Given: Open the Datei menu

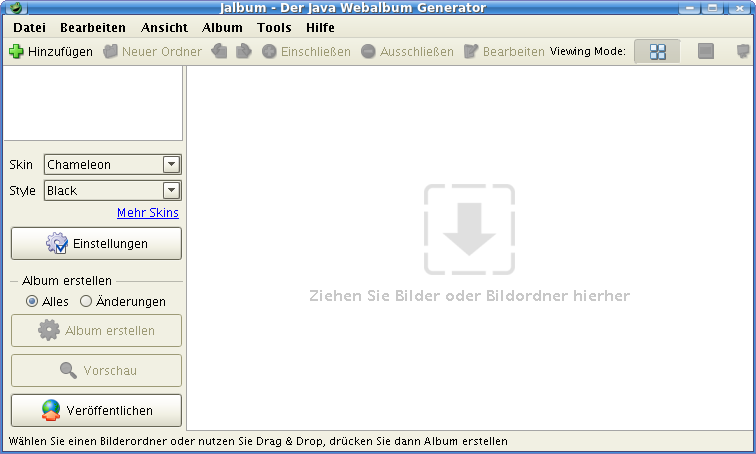Looking at the screenshot, I should click(x=30, y=28).
